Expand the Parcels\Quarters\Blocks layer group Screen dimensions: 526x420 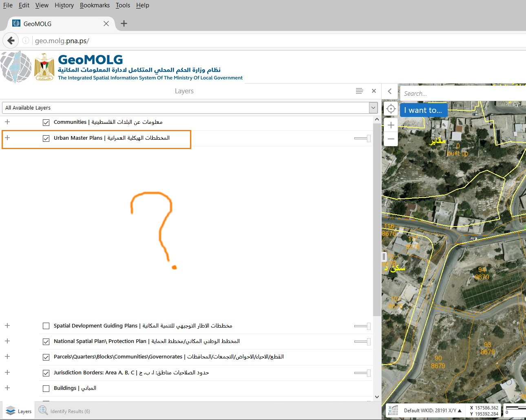click(x=7, y=356)
